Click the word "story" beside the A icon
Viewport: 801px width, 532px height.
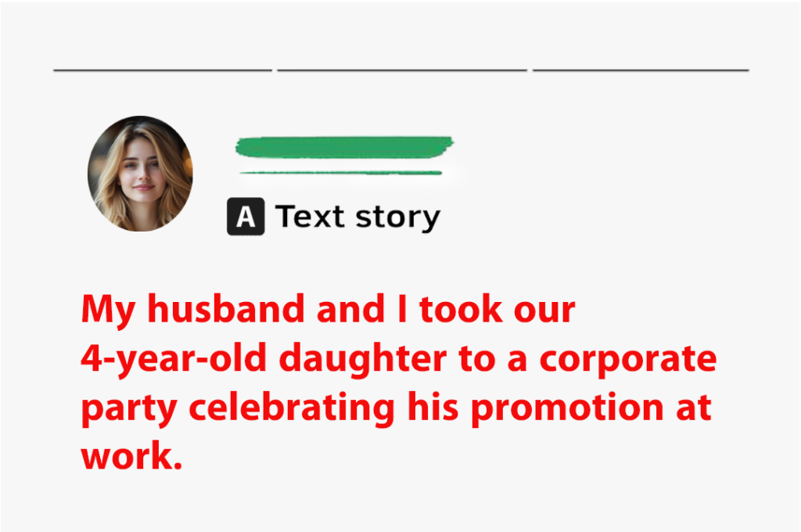(398, 219)
